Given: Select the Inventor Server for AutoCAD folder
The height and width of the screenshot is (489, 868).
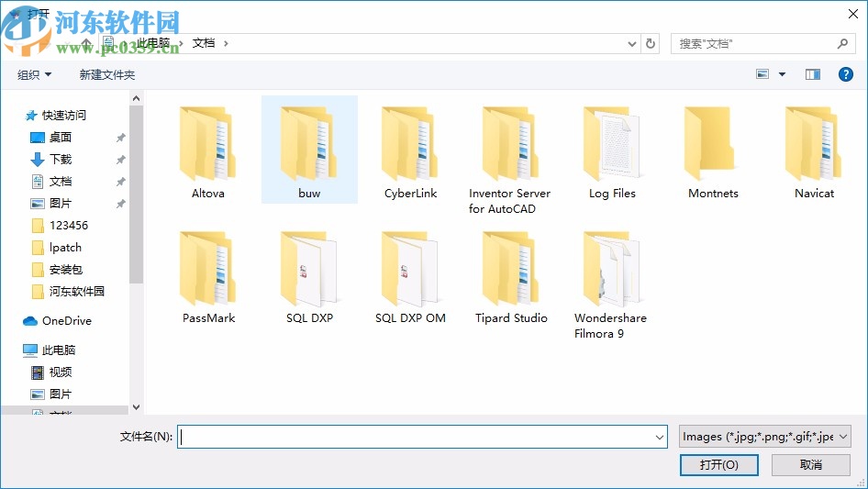Looking at the screenshot, I should pyautogui.click(x=510, y=161).
